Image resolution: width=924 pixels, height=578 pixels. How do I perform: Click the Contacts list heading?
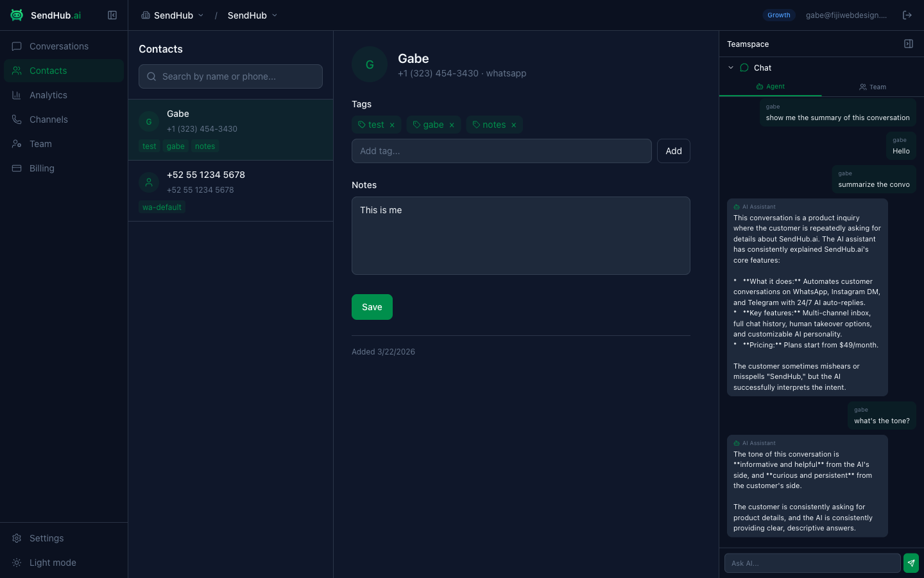160,49
